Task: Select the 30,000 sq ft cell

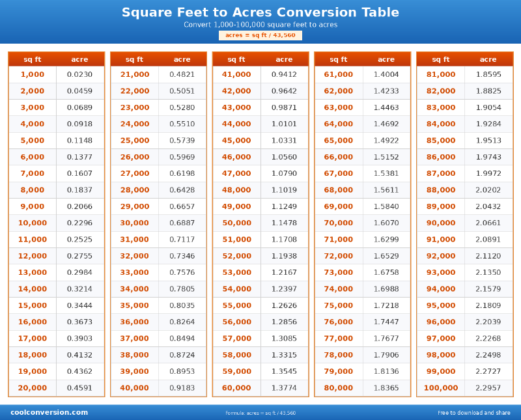Action: click(x=135, y=223)
